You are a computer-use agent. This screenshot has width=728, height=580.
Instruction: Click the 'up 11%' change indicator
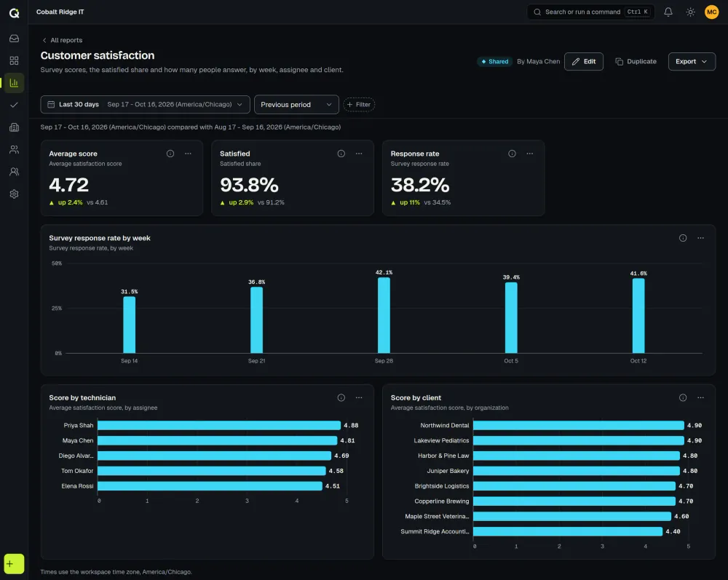[x=405, y=203]
